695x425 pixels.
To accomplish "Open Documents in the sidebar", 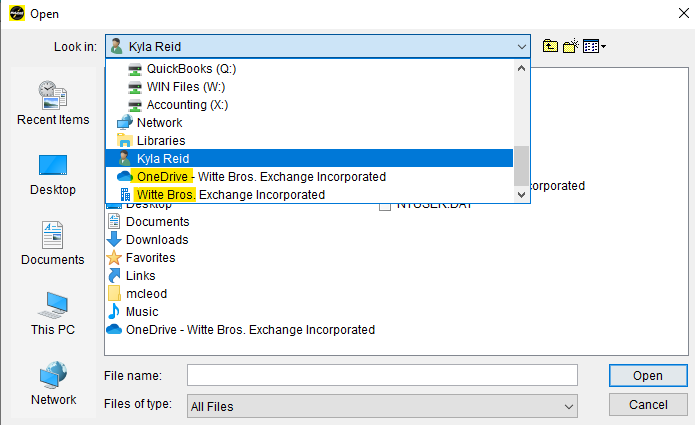I will point(53,243).
